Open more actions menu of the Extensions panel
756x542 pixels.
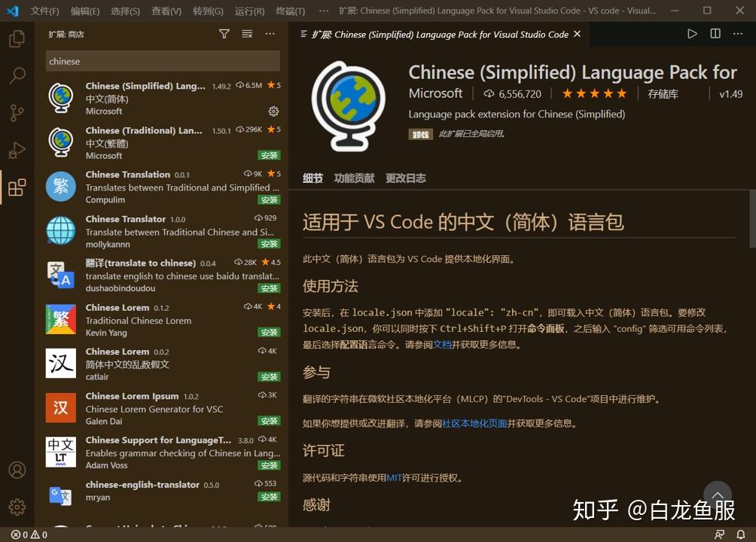[270, 34]
